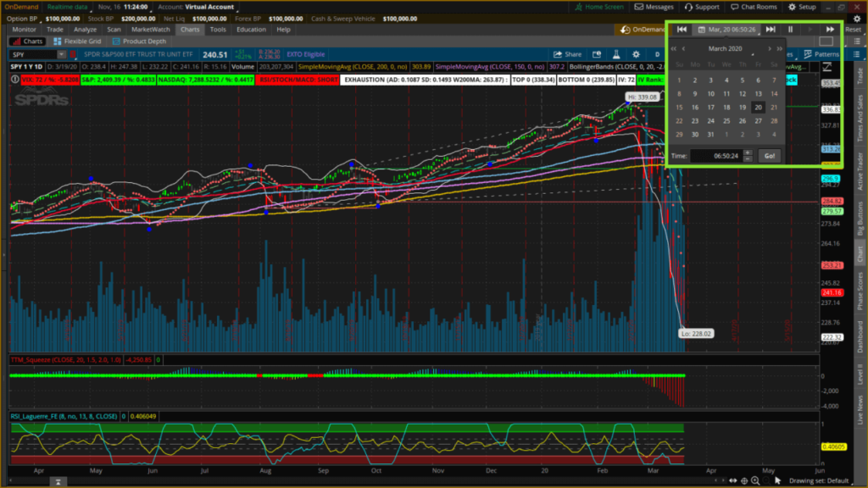The height and width of the screenshot is (488, 868).
Task: Toggle the OnDemand button
Action: [643, 30]
